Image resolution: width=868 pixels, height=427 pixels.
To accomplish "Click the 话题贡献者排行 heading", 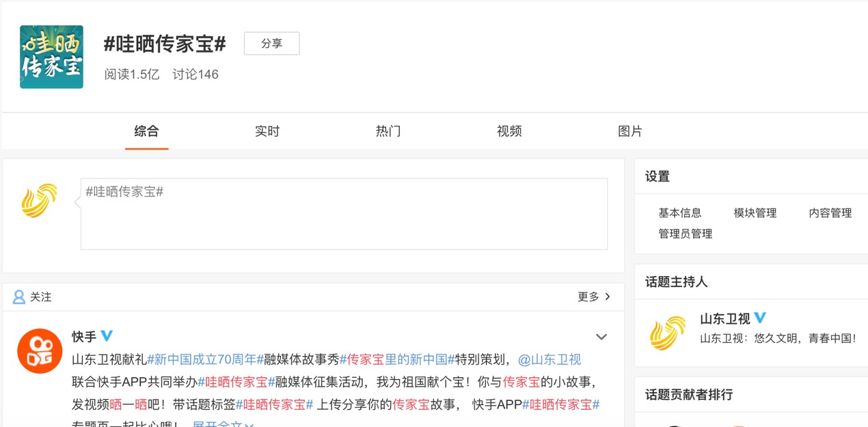I will pos(689,394).
